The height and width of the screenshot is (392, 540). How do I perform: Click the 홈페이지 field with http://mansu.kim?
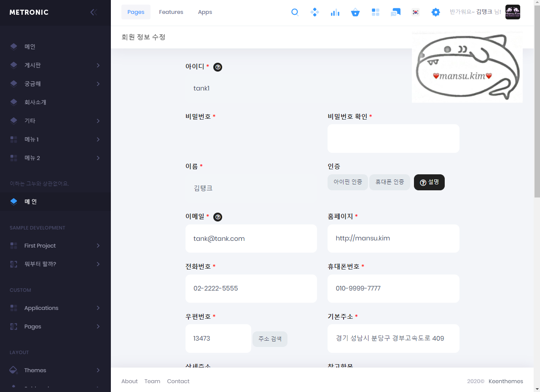393,238
